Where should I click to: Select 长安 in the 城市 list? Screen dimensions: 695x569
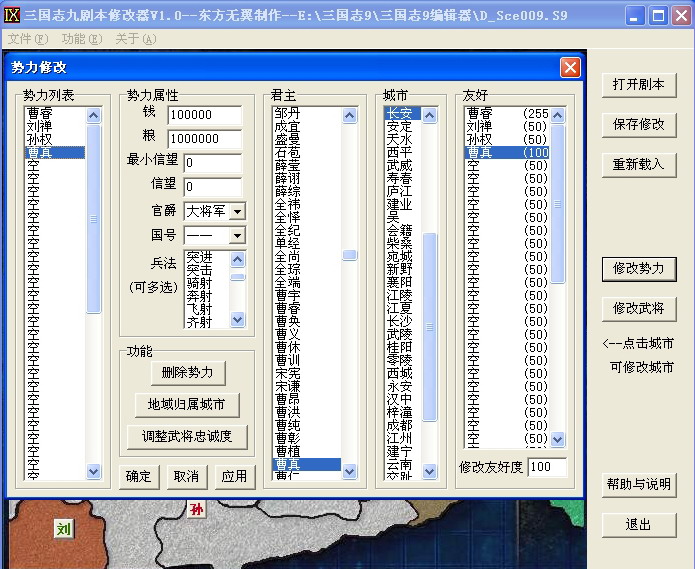[x=402, y=113]
